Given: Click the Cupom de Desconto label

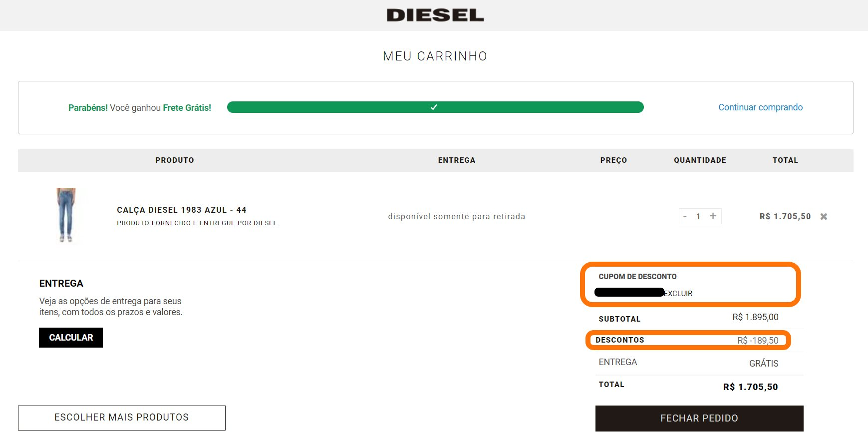Looking at the screenshot, I should [x=637, y=277].
